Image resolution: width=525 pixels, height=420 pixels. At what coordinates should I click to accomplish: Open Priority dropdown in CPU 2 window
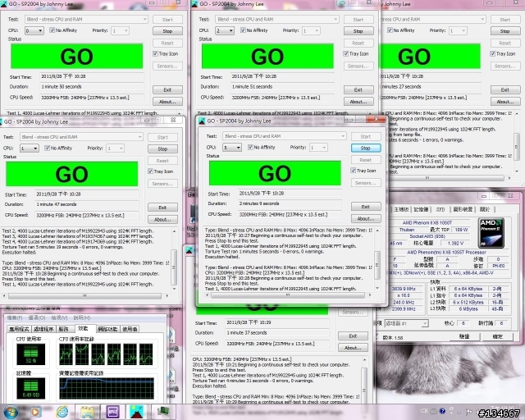pos(311,31)
